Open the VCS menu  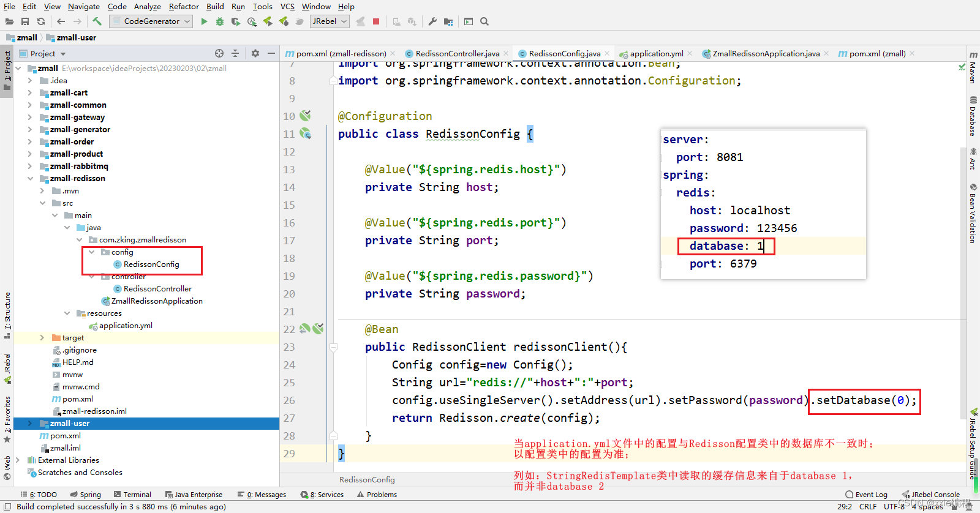(x=287, y=6)
